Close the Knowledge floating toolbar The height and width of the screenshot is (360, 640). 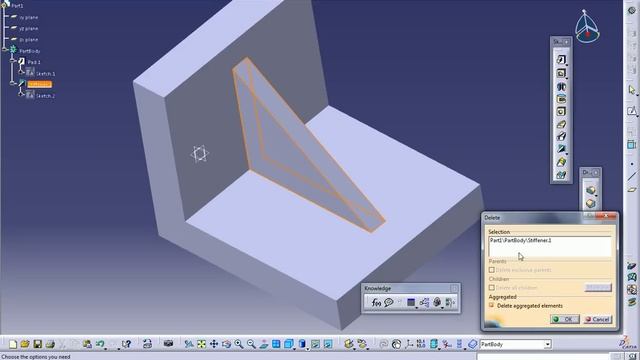pyautogui.click(x=454, y=289)
